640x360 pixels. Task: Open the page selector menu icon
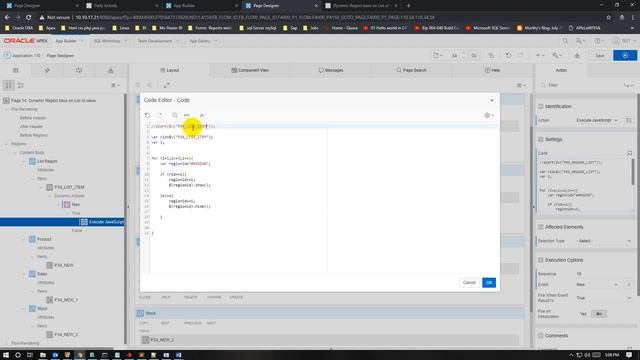click(x=438, y=56)
